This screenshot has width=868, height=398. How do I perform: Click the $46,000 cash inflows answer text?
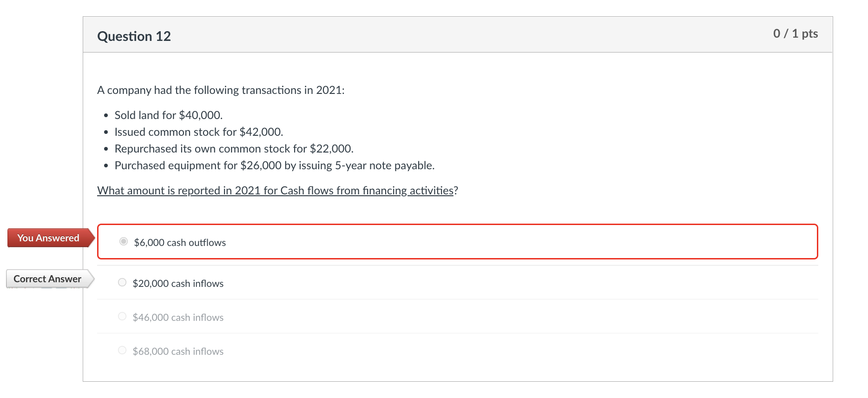178,317
